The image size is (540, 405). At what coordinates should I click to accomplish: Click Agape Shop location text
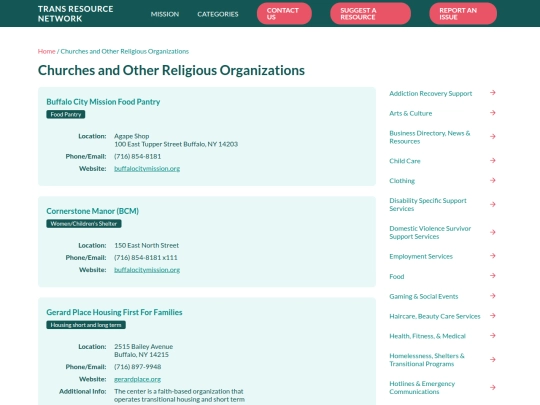tap(132, 136)
